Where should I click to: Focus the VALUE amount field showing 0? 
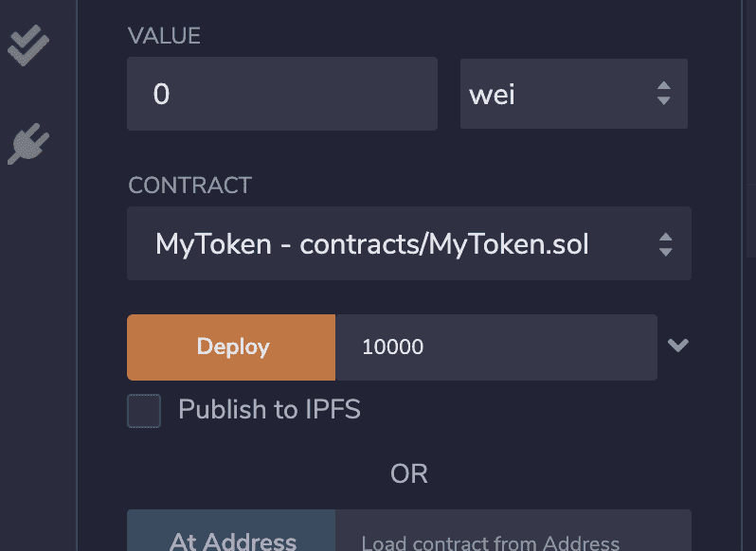click(281, 94)
